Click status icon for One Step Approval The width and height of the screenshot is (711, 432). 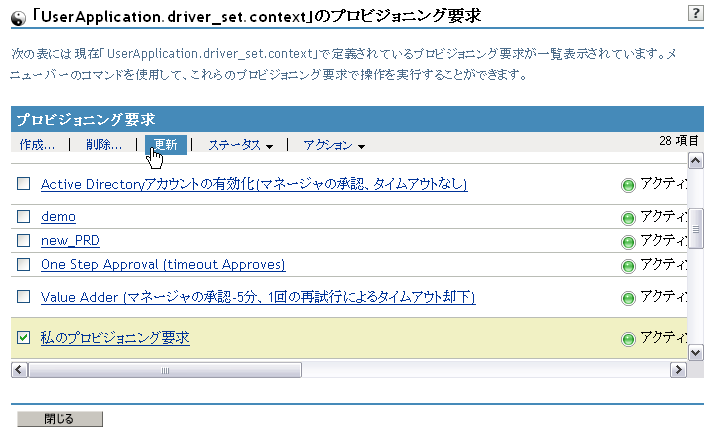[x=628, y=265]
